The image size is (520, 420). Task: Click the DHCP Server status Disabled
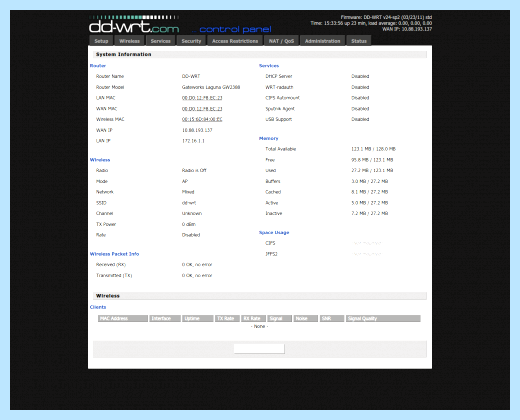click(x=360, y=76)
